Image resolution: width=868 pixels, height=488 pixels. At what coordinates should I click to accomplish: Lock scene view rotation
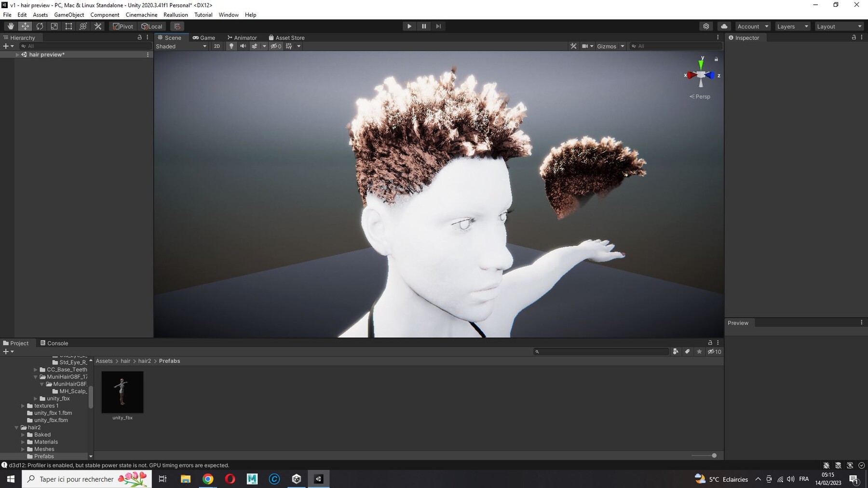716,59
